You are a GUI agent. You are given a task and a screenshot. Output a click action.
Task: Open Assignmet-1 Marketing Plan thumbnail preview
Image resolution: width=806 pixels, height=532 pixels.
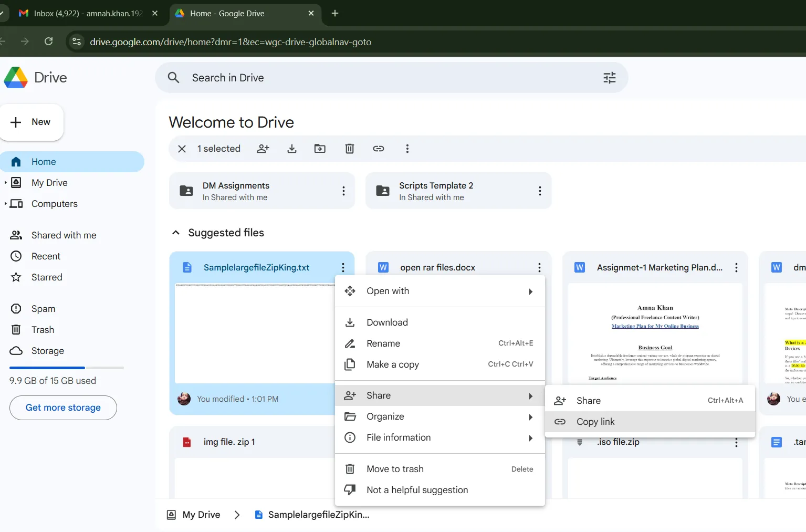click(655, 333)
